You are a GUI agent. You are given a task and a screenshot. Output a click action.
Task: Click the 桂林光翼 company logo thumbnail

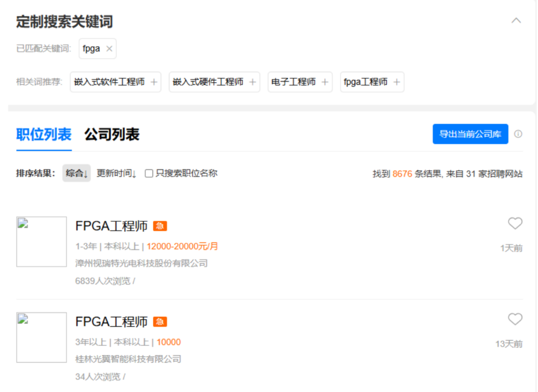(x=41, y=337)
